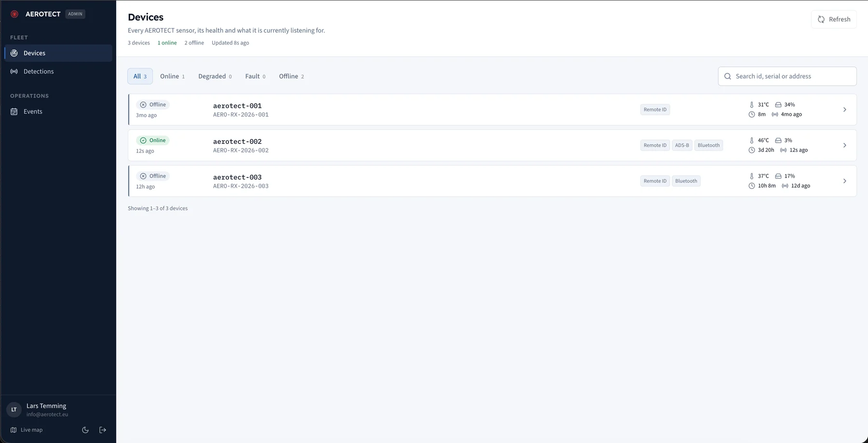Click the Offline status badge of aerotect-003
Viewport: 868px width, 443px height.
[153, 176]
